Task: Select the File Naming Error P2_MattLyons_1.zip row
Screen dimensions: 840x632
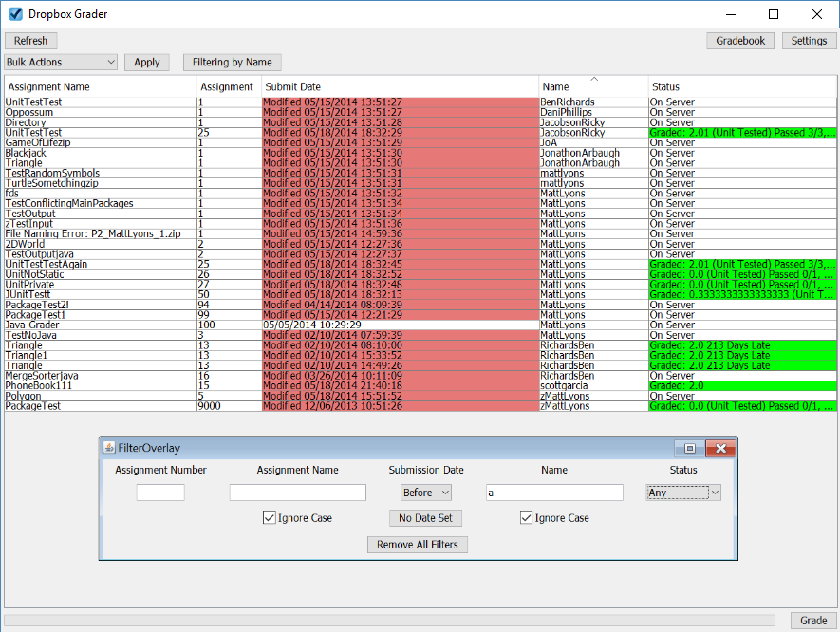Action: (x=420, y=234)
